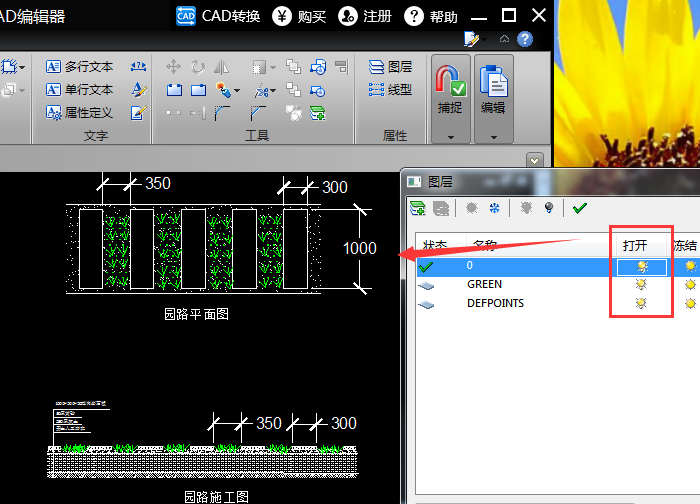Expand the 编辑 edit dropdown arrow

[493, 136]
